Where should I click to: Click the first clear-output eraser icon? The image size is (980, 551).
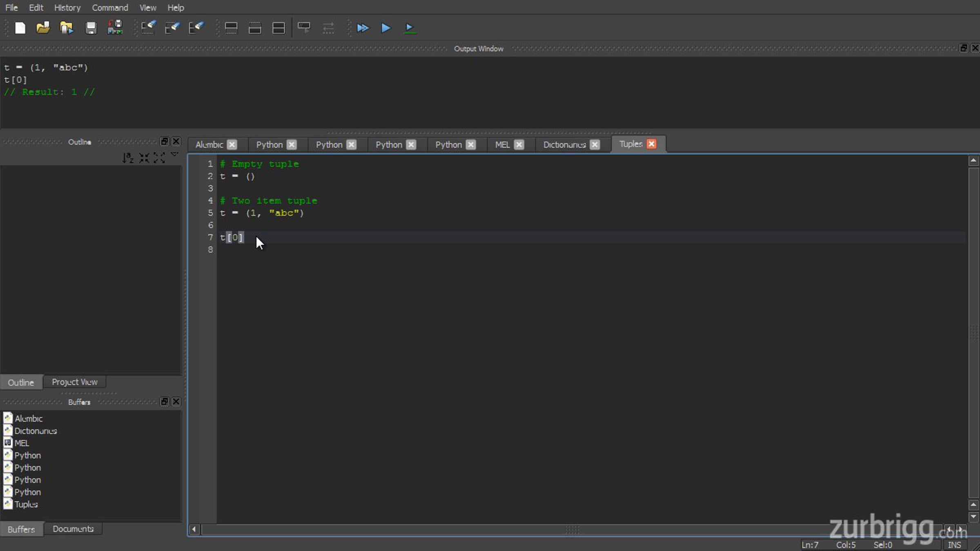point(149,28)
